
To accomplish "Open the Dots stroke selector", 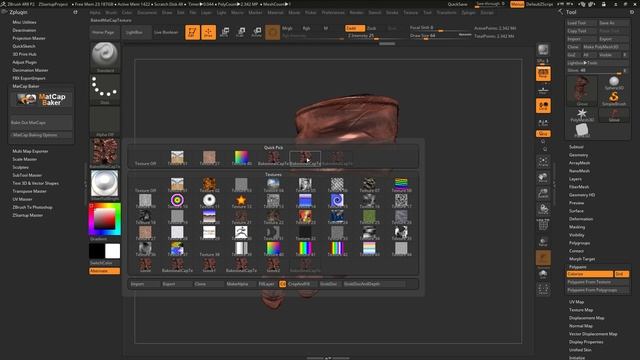I will pos(105,89).
